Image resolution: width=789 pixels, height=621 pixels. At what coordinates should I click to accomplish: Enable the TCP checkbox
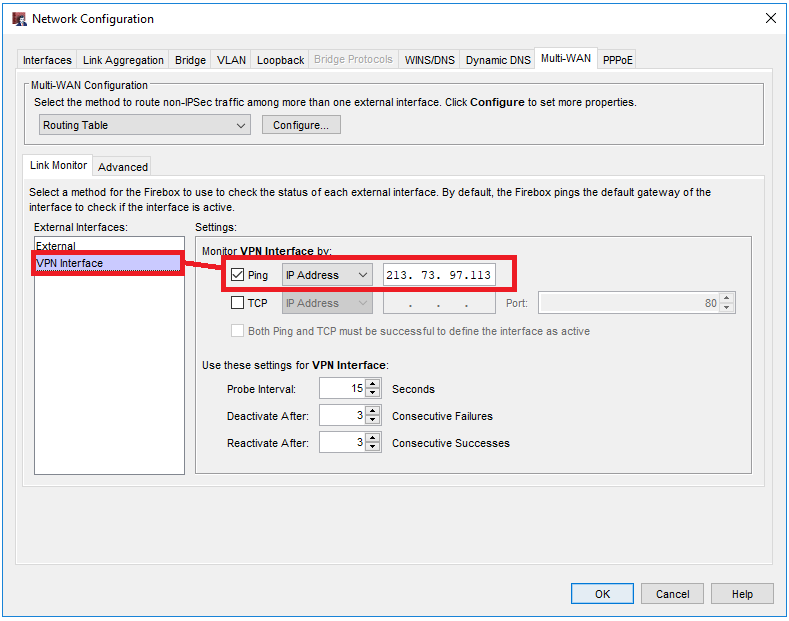237,303
